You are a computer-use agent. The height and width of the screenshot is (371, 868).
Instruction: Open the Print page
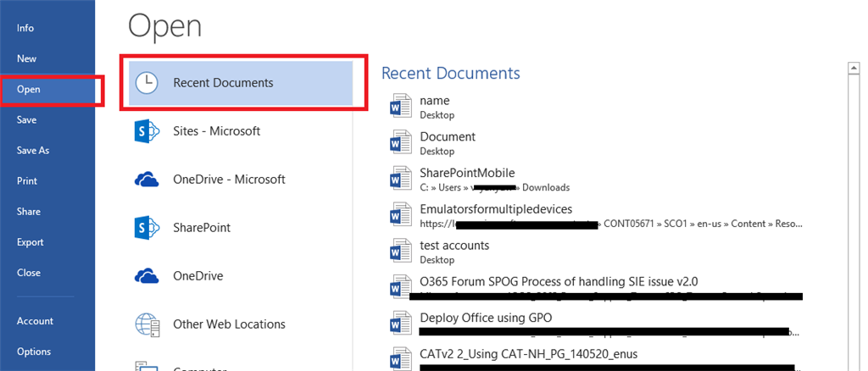(27, 180)
